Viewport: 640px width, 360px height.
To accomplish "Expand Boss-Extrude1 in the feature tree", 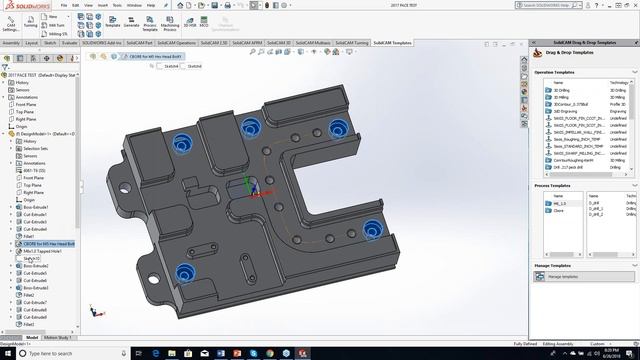I will pos(11,207).
